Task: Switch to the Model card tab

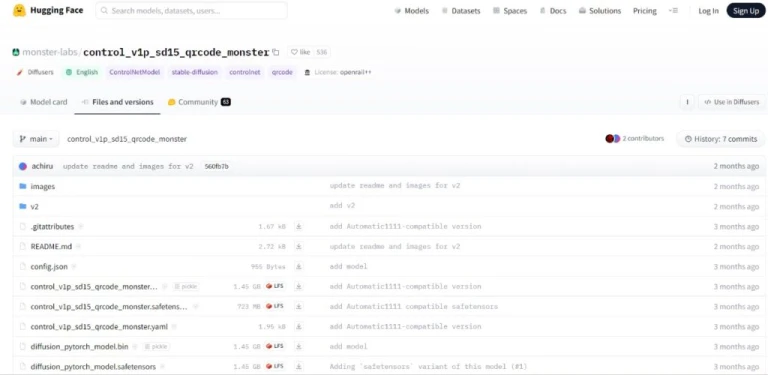Action: 44,102
